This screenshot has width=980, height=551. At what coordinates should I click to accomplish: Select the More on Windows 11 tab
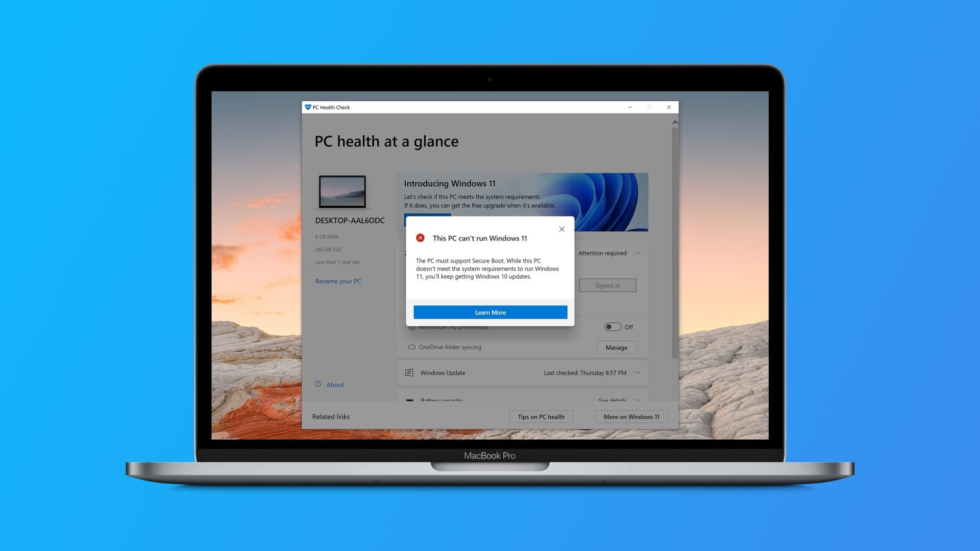coord(631,416)
